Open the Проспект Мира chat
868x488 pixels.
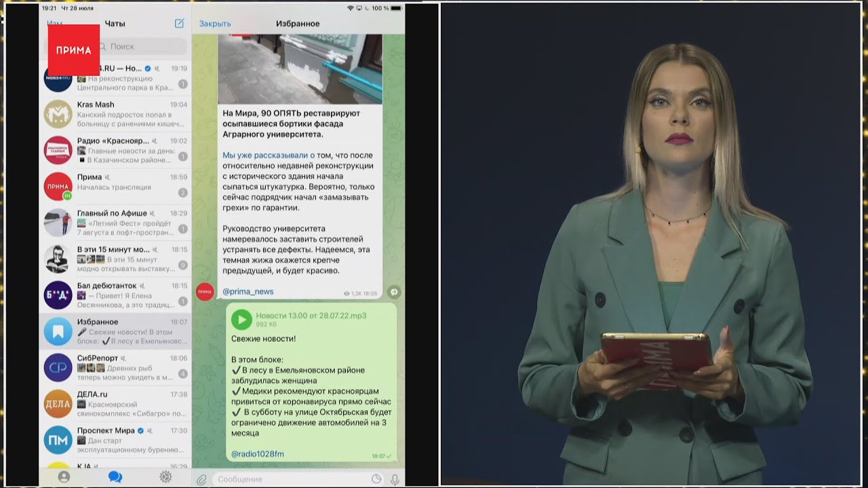[115, 440]
